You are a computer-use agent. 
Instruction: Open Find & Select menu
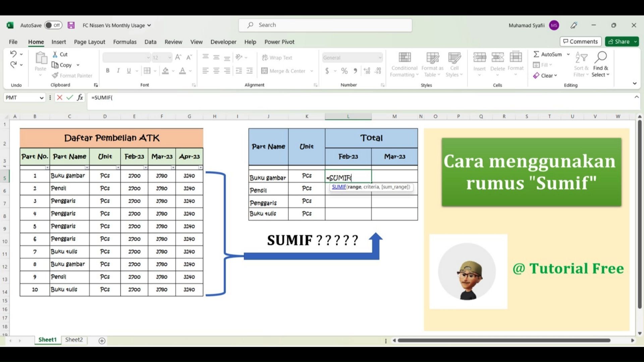tap(600, 65)
